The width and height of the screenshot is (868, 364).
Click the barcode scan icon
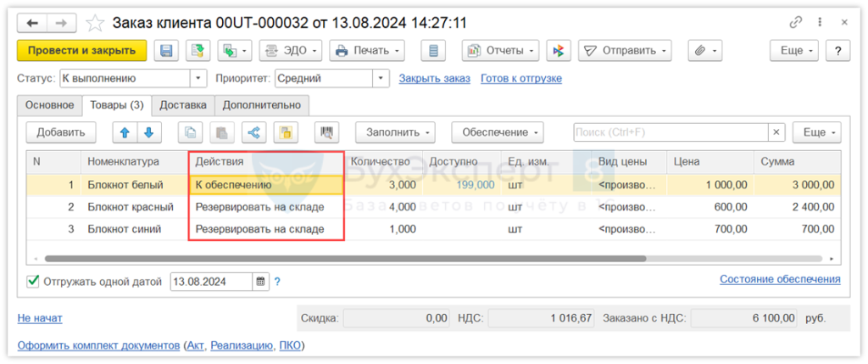click(x=326, y=132)
